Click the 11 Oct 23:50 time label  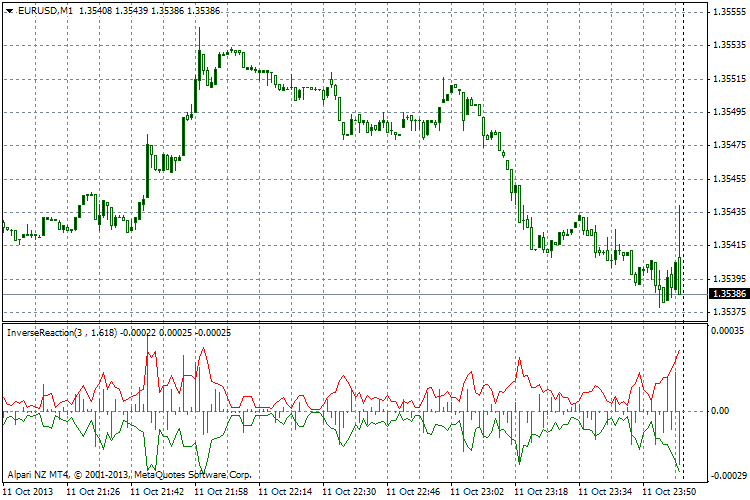[669, 492]
